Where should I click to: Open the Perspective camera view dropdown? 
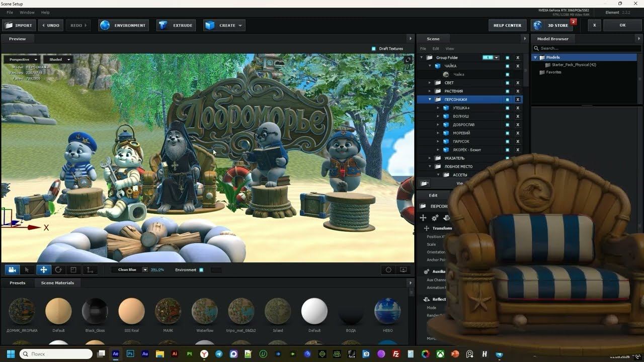pos(23,59)
